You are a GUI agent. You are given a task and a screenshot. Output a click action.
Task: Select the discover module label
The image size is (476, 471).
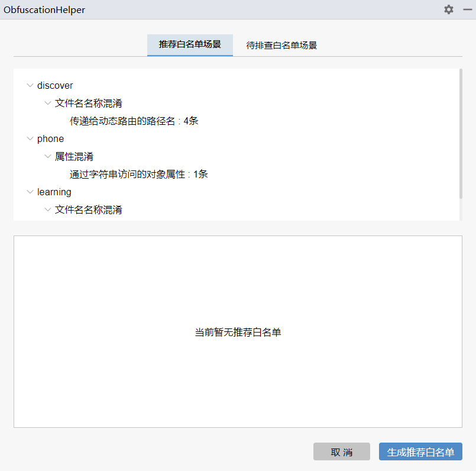[55, 86]
